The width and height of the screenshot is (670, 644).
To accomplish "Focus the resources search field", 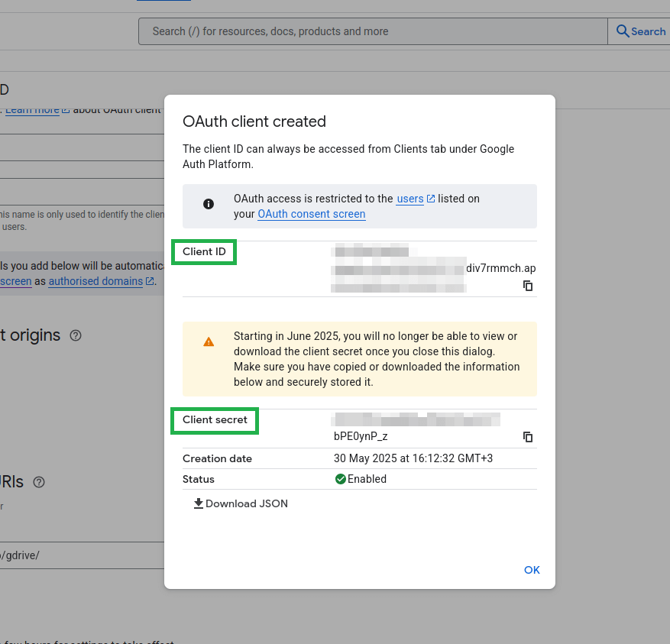I will [x=372, y=31].
